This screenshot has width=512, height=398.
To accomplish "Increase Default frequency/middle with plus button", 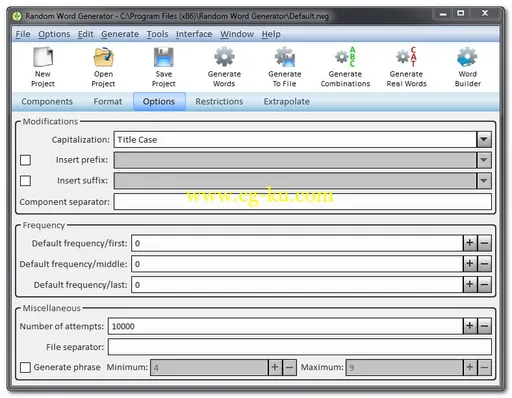I will (470, 264).
